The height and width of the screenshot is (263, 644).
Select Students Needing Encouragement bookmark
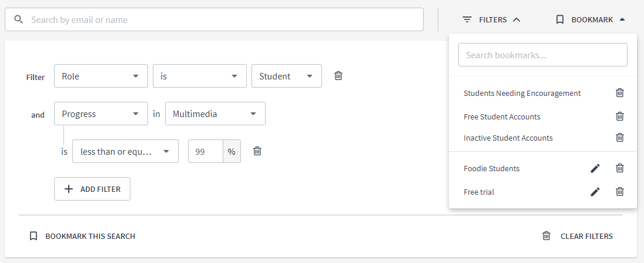[x=522, y=93]
